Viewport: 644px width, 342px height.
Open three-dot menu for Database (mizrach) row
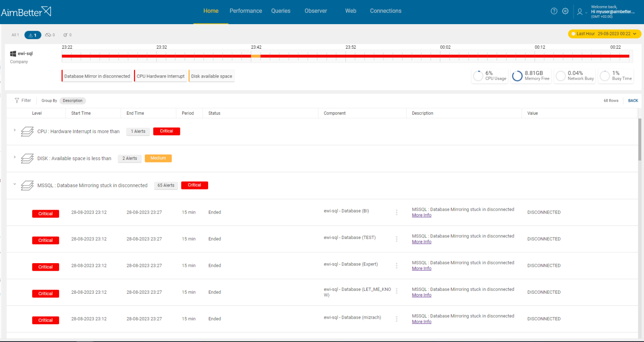[396, 319]
